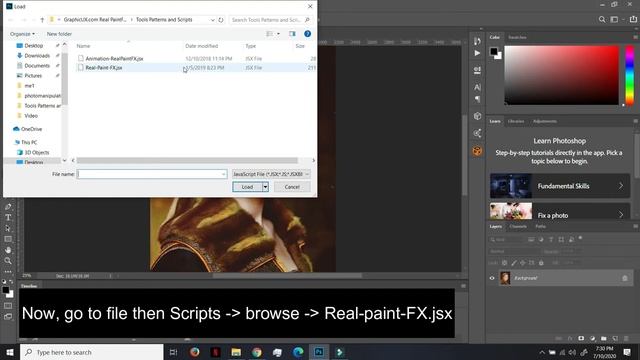Sort files by the Name column
The height and width of the screenshot is (360, 640).
click(83, 46)
